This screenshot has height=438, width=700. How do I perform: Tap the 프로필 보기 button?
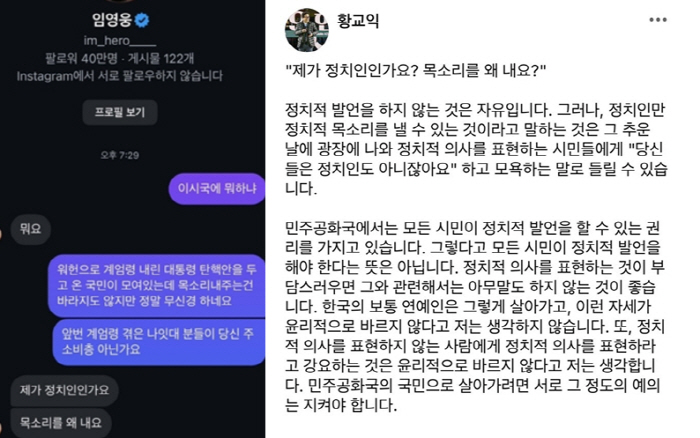[x=120, y=112]
